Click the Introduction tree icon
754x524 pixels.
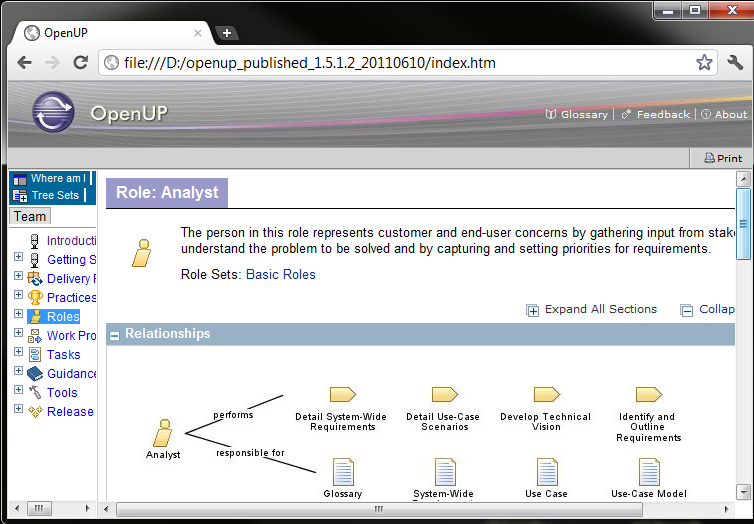click(x=35, y=240)
